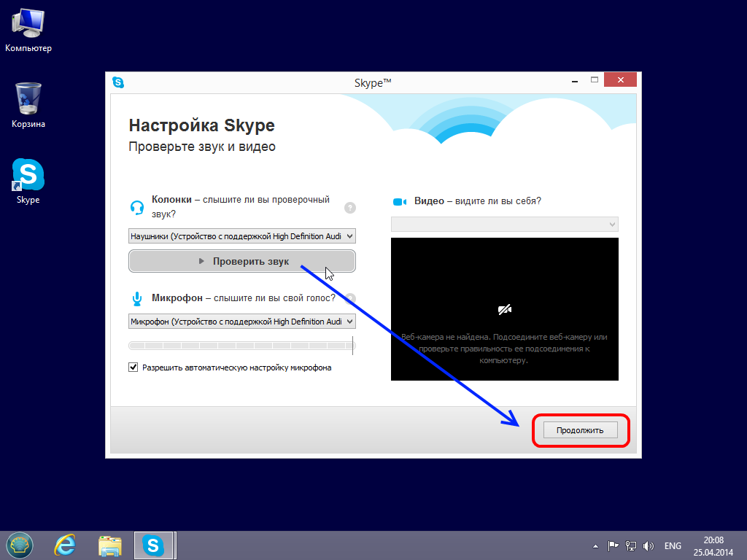Maximize the Skype window

(594, 80)
